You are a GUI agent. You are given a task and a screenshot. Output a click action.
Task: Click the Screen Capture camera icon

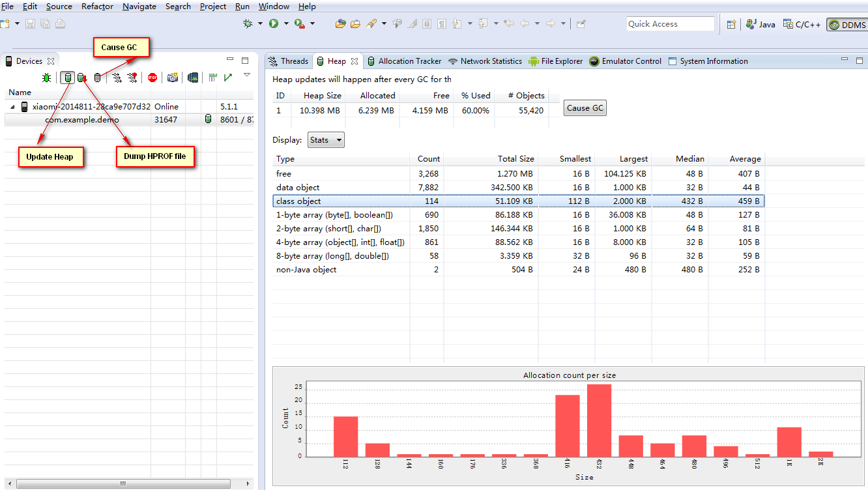click(173, 78)
